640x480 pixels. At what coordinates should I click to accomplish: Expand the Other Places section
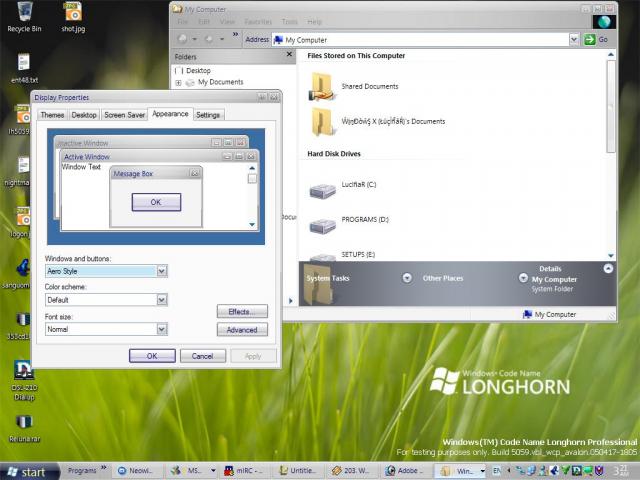tap(523, 278)
